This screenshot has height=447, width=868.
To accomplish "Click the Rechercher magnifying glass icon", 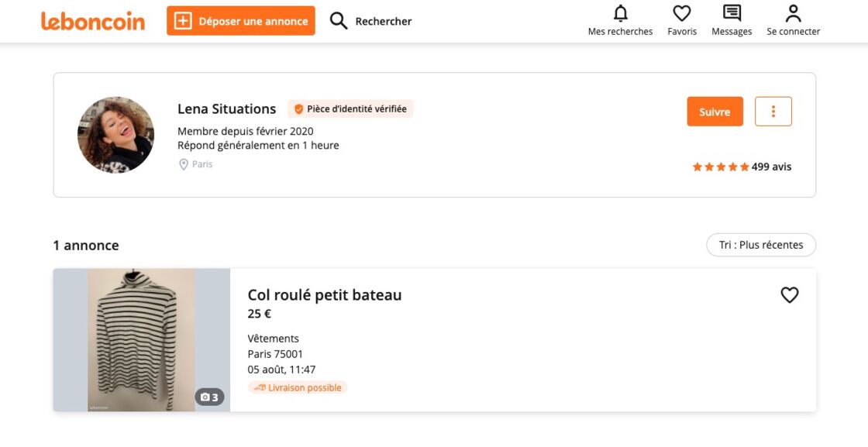I will 338,21.
